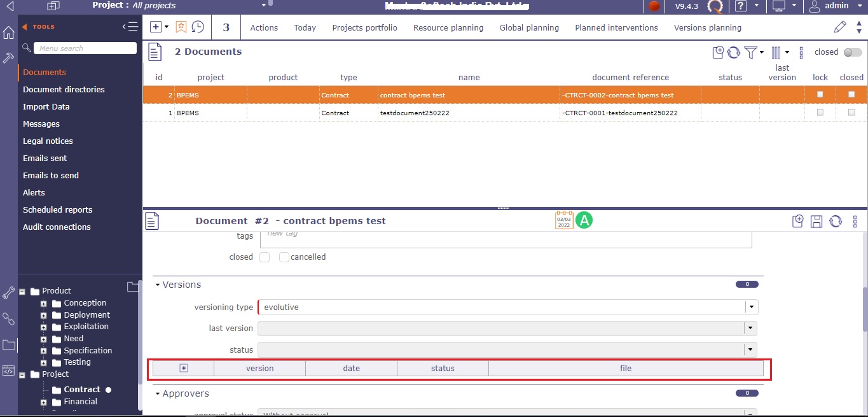
Task: Open Document directories menu item
Action: pos(64,89)
